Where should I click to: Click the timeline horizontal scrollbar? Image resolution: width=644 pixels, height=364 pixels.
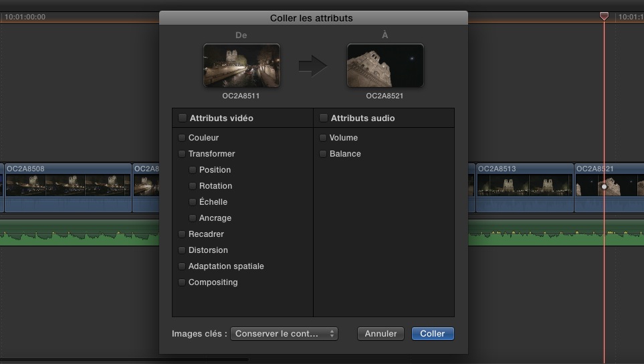pyautogui.click(x=124, y=360)
